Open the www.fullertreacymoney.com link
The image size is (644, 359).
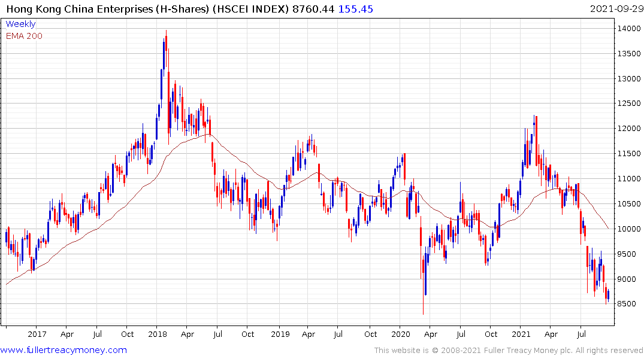click(x=64, y=350)
